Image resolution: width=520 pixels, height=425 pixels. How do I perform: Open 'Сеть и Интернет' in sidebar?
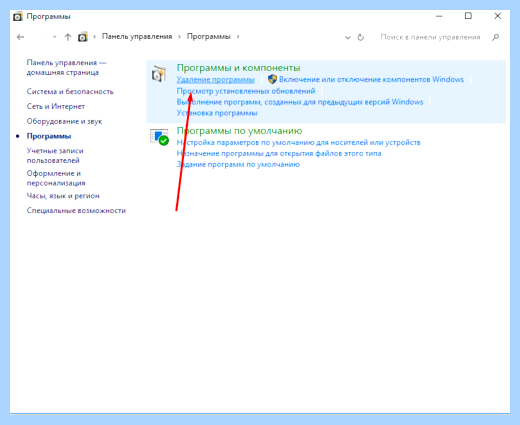tap(56, 106)
